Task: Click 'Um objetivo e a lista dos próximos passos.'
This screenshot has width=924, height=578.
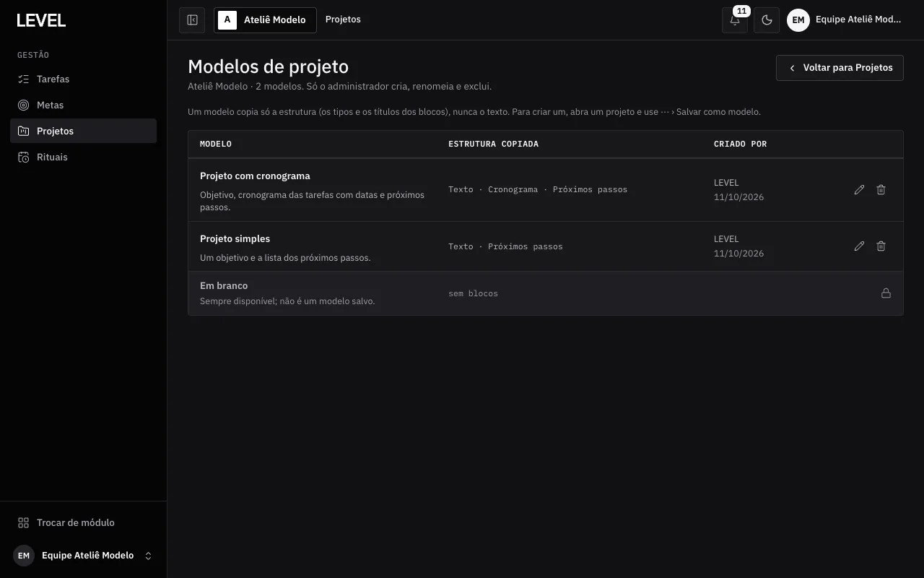Action: click(x=285, y=258)
